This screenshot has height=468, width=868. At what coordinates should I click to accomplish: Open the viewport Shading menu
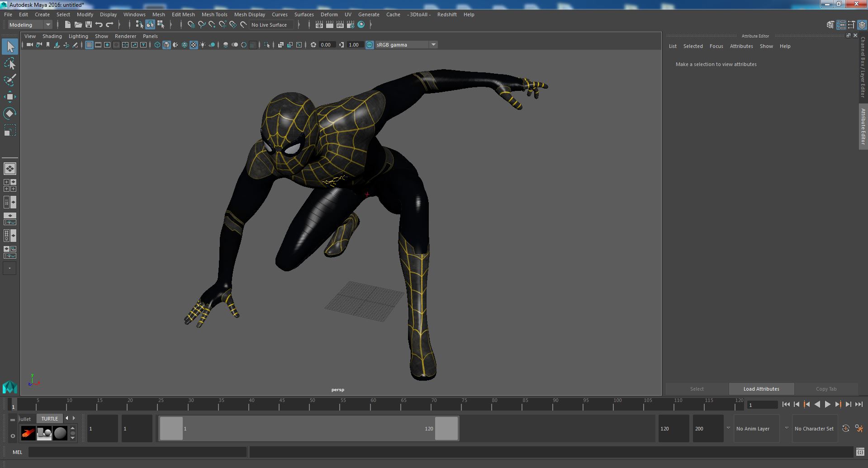pos(52,36)
